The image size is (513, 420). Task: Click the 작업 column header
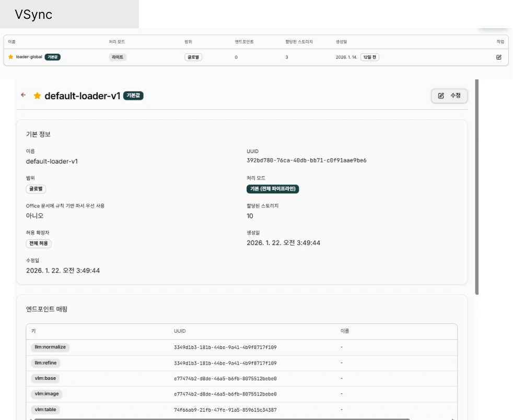(x=500, y=42)
